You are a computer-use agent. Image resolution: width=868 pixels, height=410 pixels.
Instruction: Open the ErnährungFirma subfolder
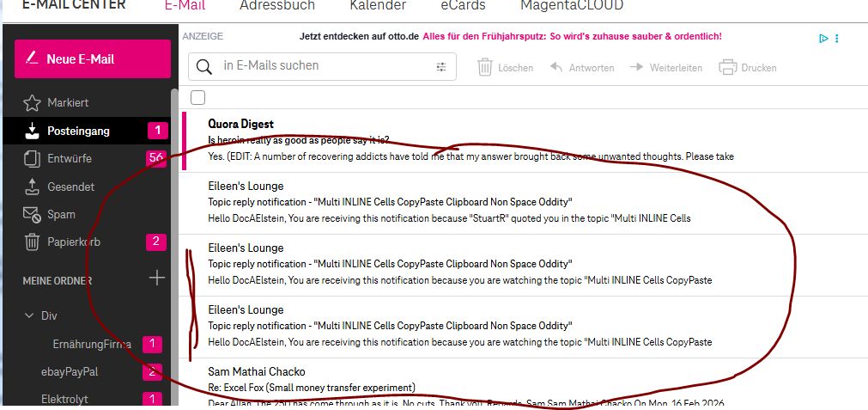click(92, 344)
